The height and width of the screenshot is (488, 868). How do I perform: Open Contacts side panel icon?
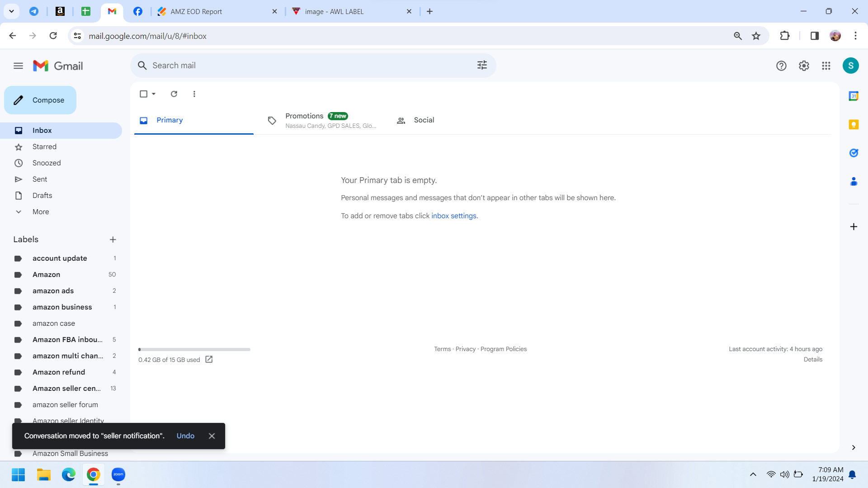[854, 182]
